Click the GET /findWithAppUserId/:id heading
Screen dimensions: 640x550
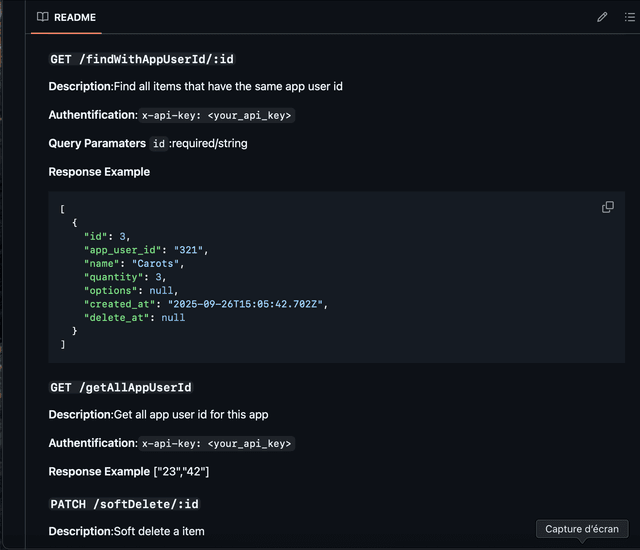pos(142,59)
